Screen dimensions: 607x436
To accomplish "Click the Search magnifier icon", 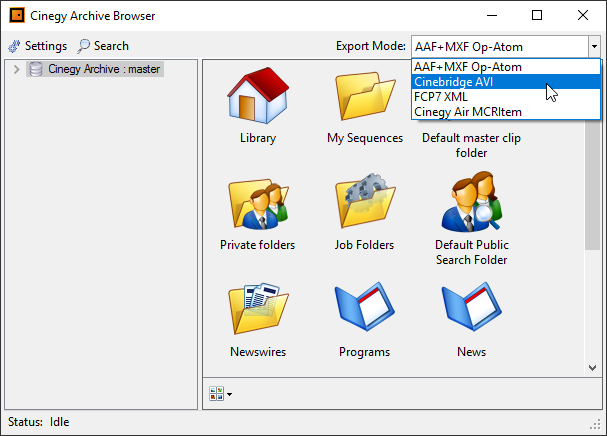I will pos(83,46).
